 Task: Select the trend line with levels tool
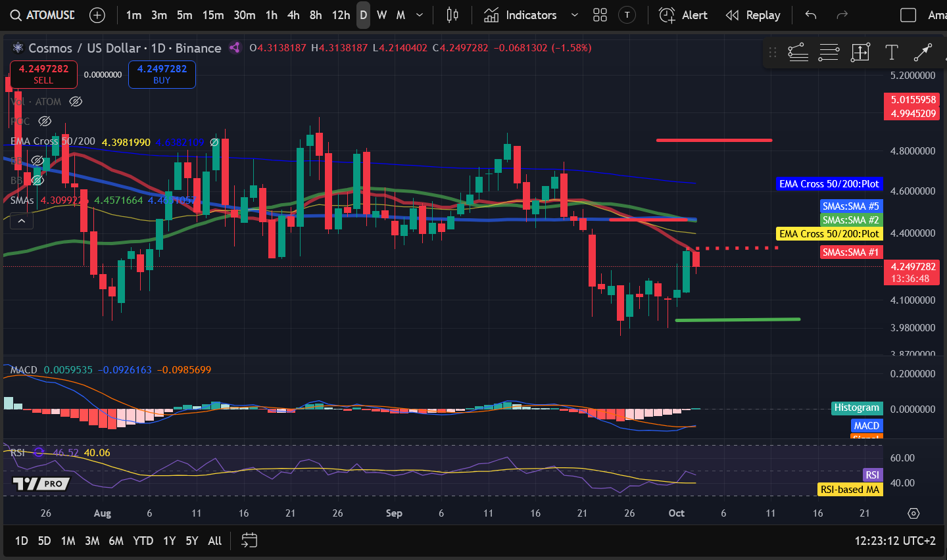click(798, 52)
